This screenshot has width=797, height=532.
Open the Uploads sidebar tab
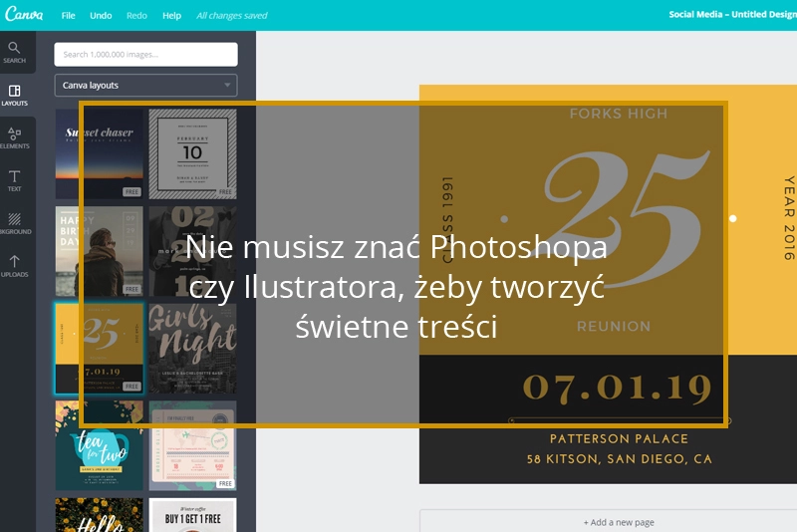[x=14, y=266]
